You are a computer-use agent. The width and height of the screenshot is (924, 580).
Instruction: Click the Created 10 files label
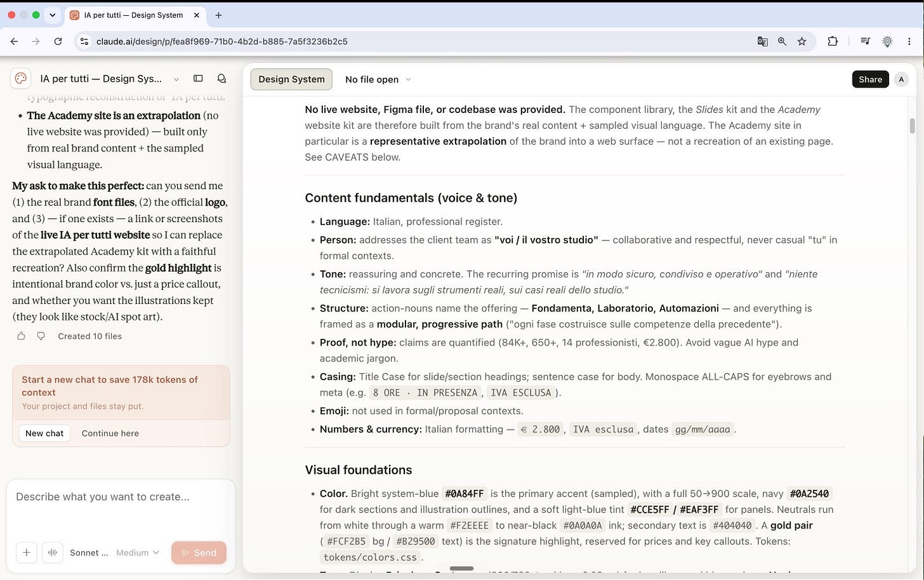tap(89, 336)
